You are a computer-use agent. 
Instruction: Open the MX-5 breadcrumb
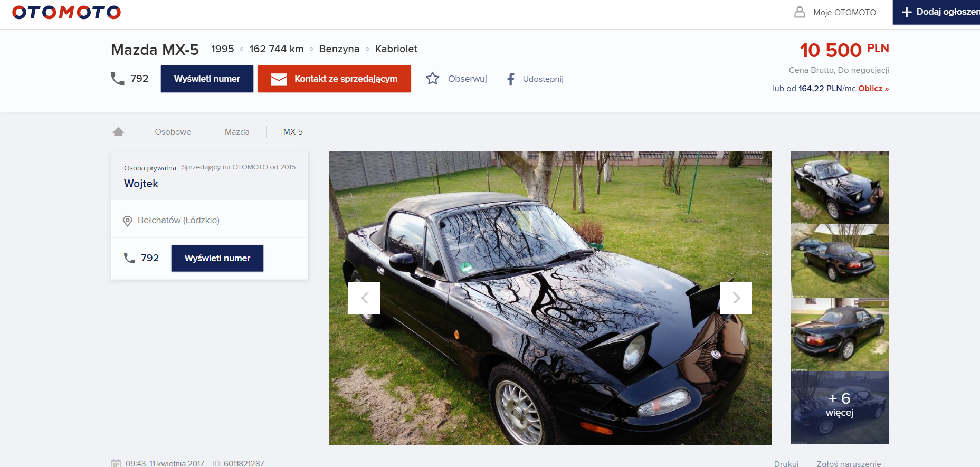click(293, 132)
